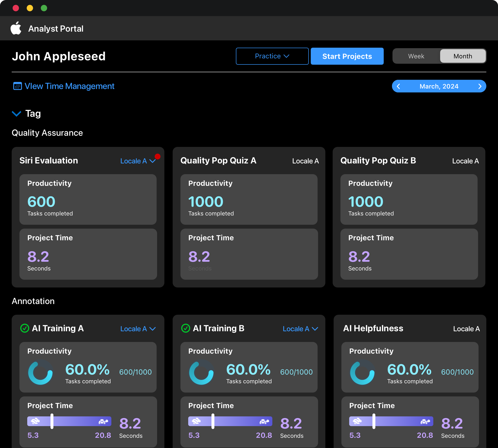Click 600/1000 count in AI Helpfulness

457,372
